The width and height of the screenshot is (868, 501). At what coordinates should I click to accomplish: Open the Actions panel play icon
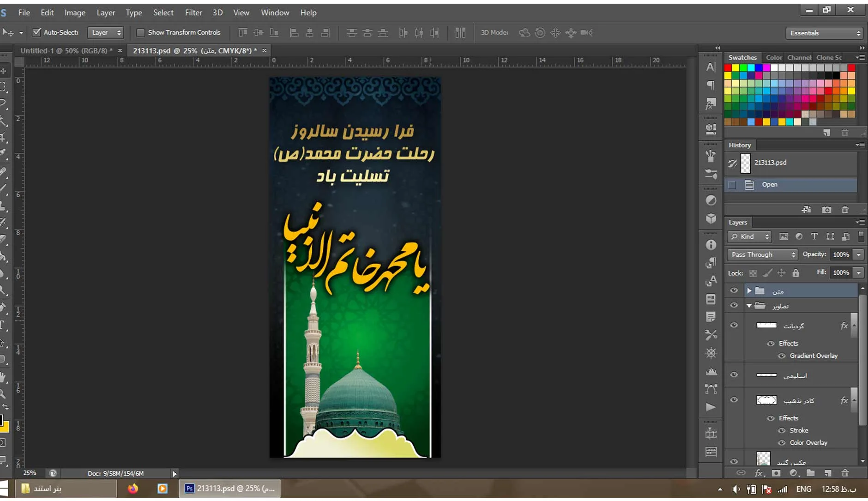point(711,407)
